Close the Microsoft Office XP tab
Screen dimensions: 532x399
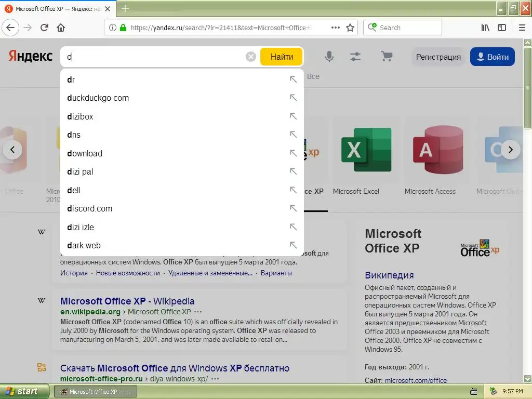tap(108, 9)
